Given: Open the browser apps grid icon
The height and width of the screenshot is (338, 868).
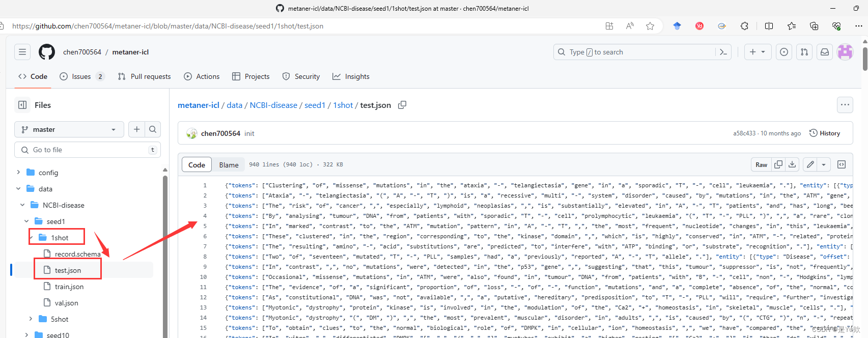Looking at the screenshot, I should point(609,26).
